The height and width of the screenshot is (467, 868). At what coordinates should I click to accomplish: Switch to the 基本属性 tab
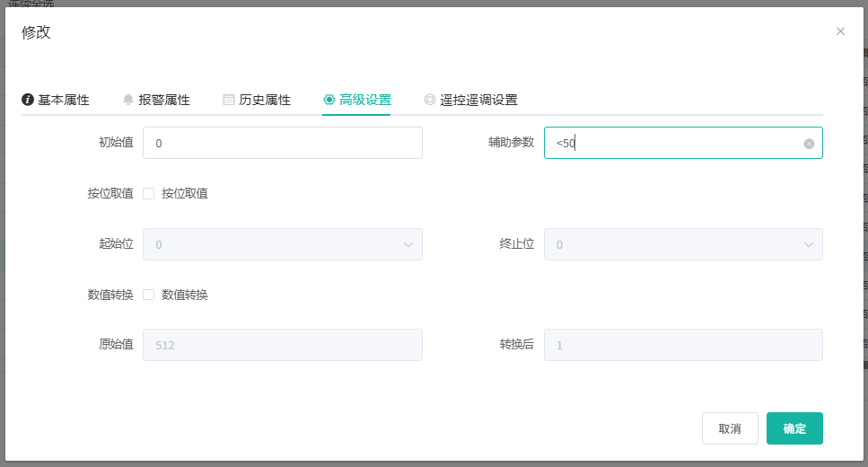[x=63, y=100]
